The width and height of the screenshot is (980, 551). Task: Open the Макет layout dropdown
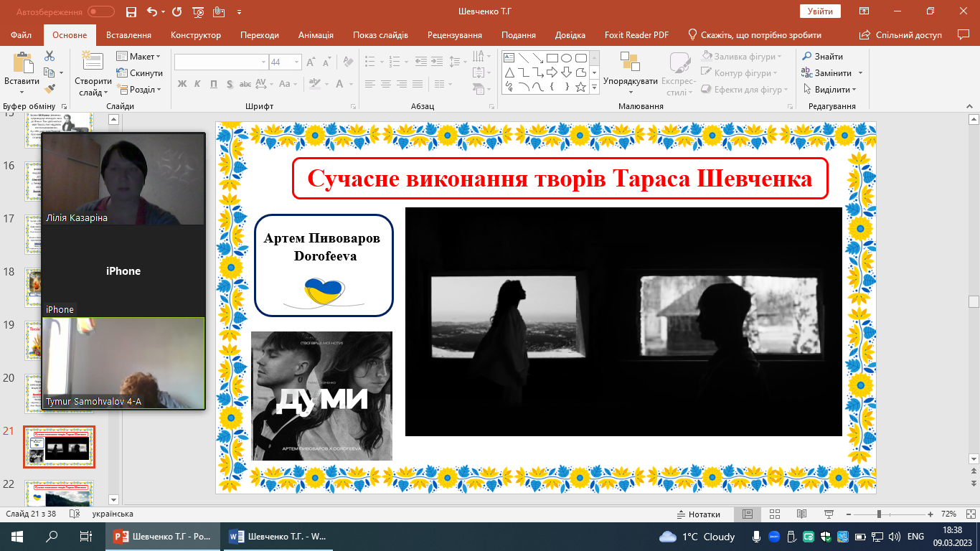[x=139, y=57]
